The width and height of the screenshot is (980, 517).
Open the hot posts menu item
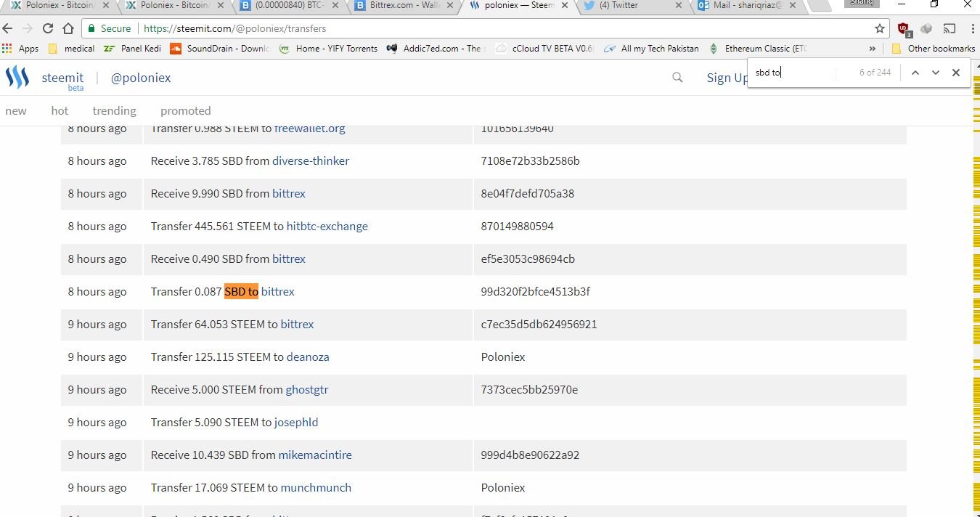coord(60,111)
